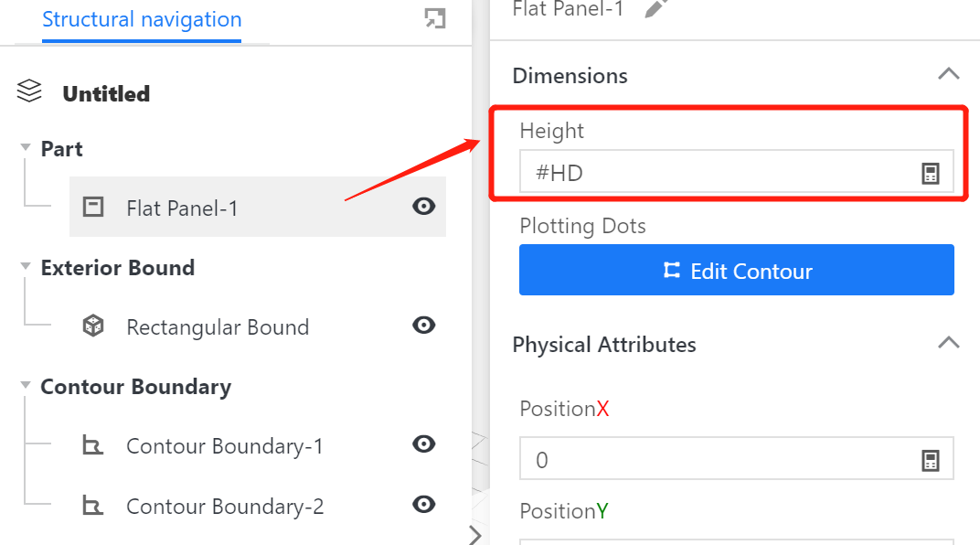Click the Rectangular Bound cube icon
The height and width of the screenshot is (545, 980).
click(x=93, y=326)
